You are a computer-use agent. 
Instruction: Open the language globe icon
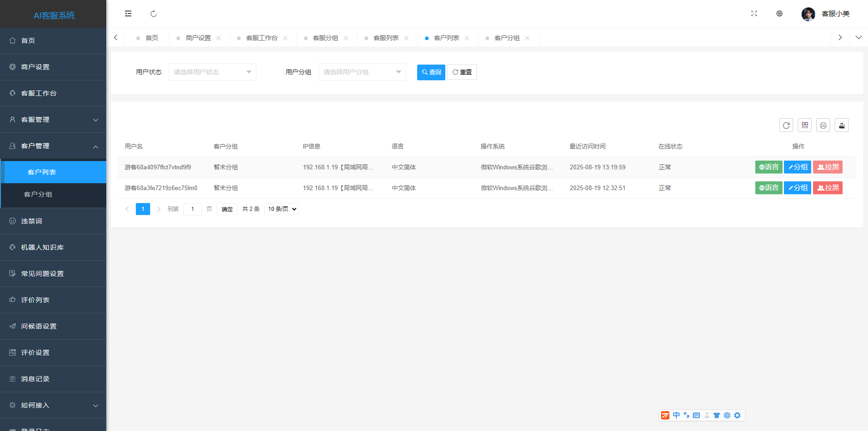[x=779, y=14]
